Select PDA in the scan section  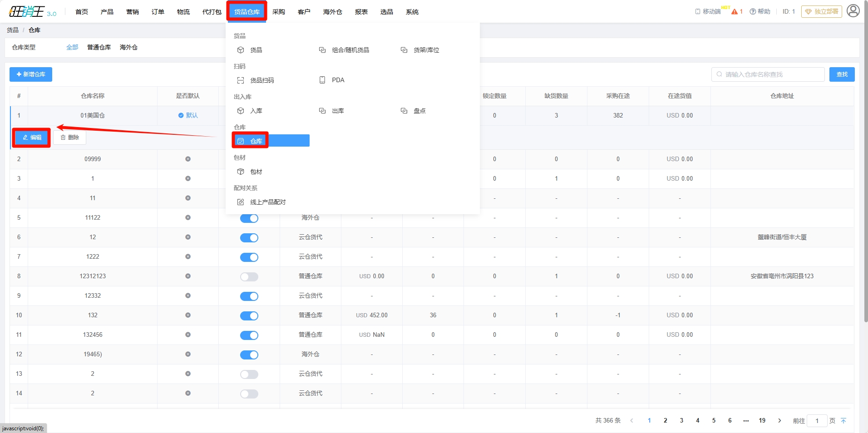[337, 80]
